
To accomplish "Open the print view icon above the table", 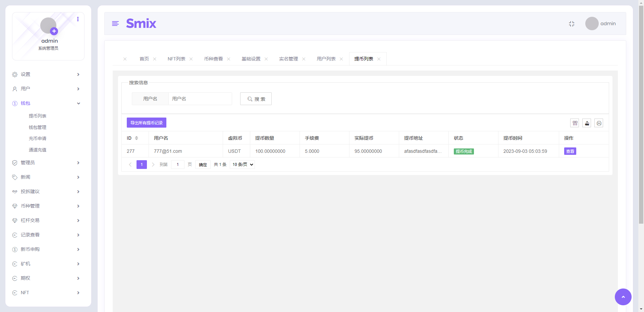I will [x=599, y=123].
